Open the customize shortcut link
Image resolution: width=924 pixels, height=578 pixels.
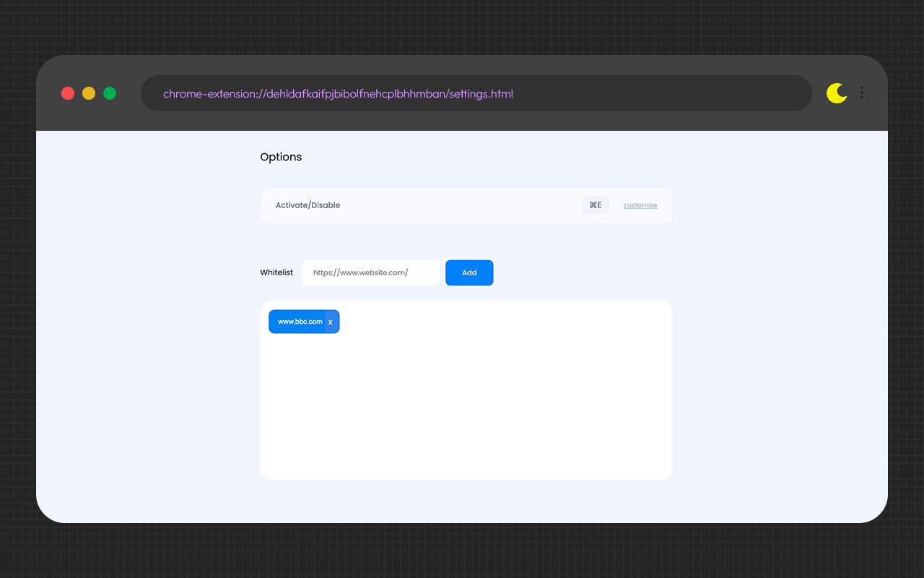[640, 206]
